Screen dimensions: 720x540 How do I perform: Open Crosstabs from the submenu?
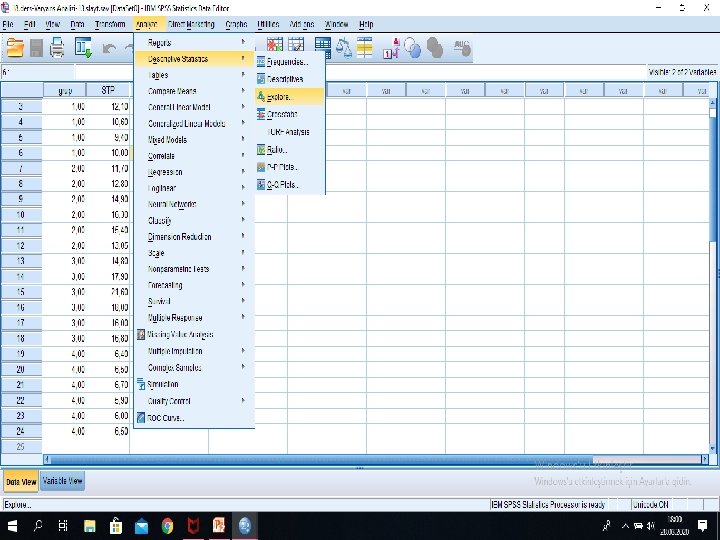point(290,114)
